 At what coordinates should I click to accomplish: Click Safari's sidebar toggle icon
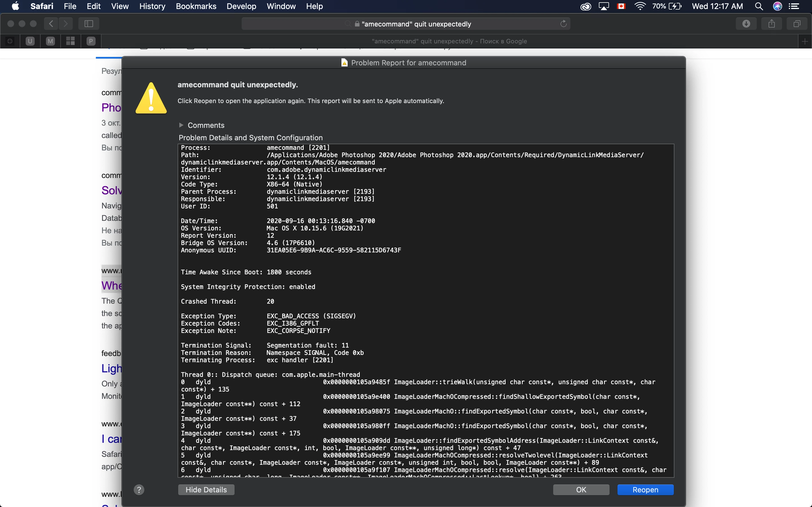89,23
